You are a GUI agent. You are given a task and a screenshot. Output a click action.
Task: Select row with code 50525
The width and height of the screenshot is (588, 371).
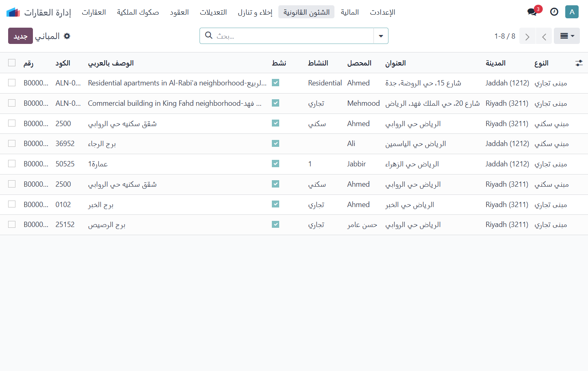click(12, 164)
